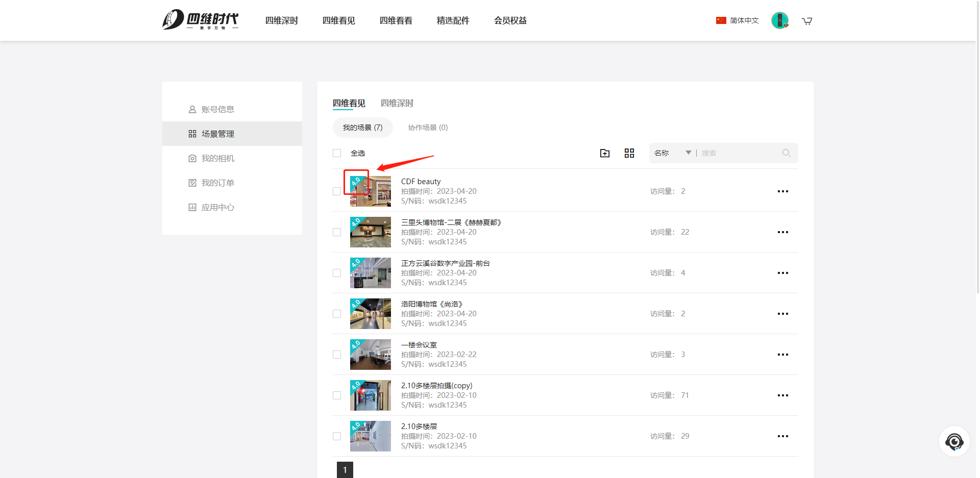This screenshot has width=980, height=478.
Task: Open 我的相机 in sidebar
Action: click(x=217, y=158)
